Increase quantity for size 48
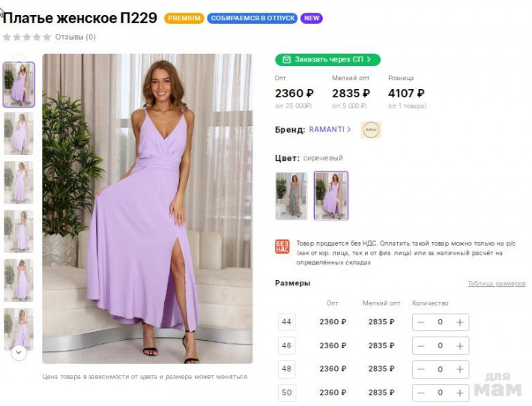 (459, 369)
